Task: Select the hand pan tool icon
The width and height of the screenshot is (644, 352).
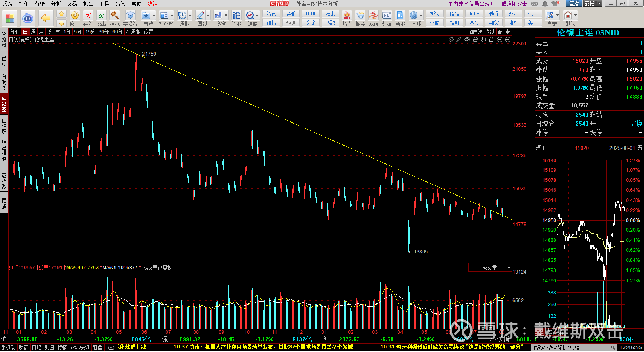Action: pyautogui.click(x=483, y=39)
